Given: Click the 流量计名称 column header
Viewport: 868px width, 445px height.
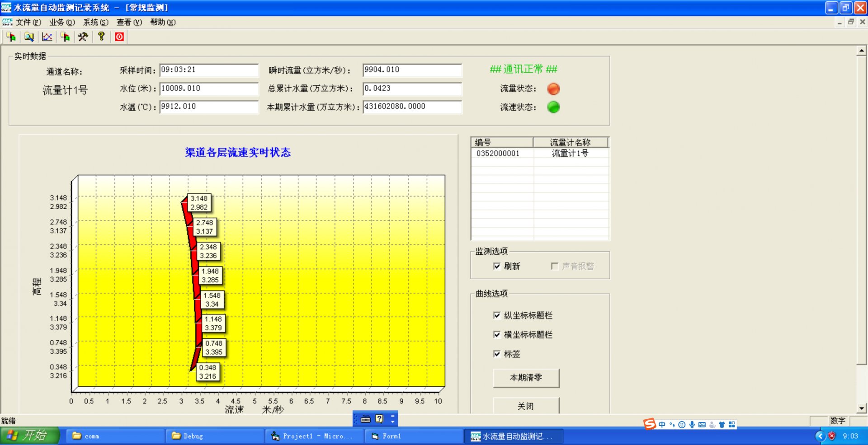Looking at the screenshot, I should [571, 143].
